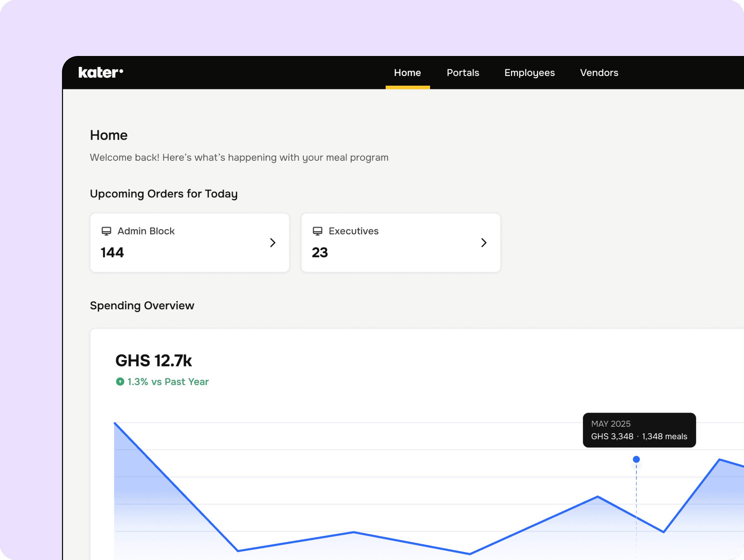Click the 23 orders count

[x=320, y=253]
